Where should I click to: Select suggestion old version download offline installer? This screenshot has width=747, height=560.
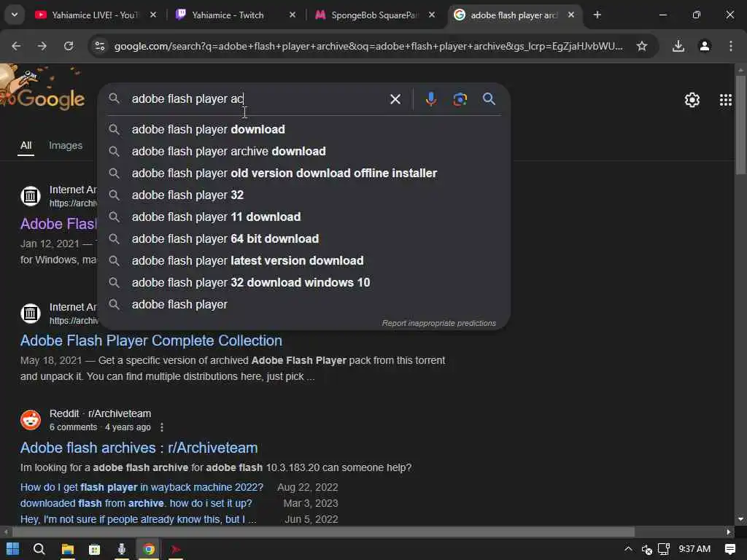(304, 174)
